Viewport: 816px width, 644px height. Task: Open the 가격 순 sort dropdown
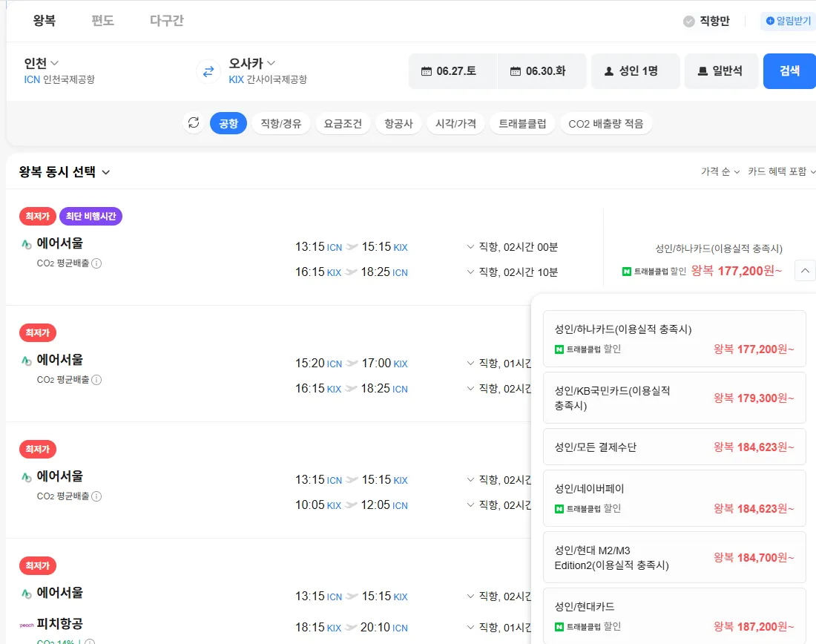coord(720,171)
